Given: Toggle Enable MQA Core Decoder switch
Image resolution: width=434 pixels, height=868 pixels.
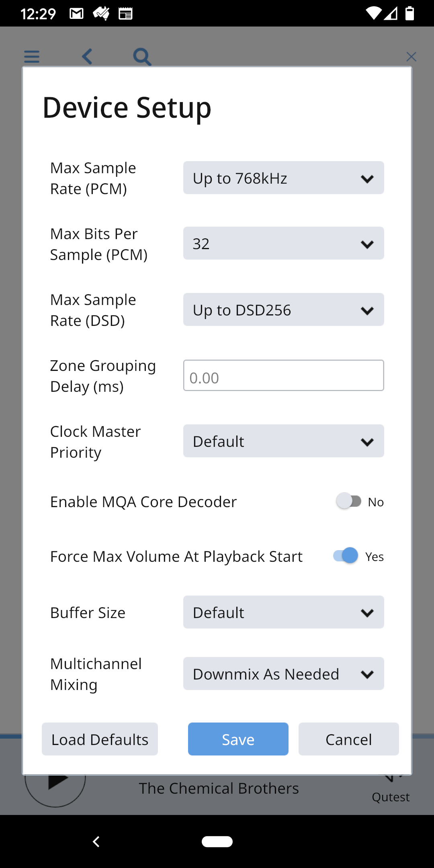Looking at the screenshot, I should [x=349, y=501].
